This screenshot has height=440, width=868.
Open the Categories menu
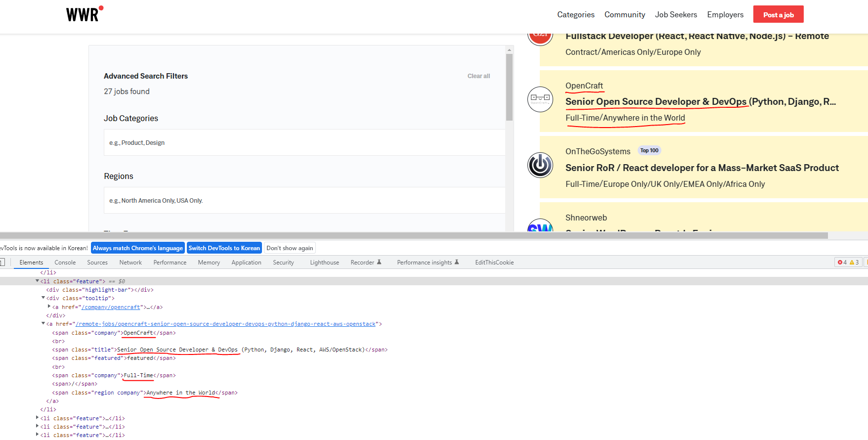click(x=576, y=14)
